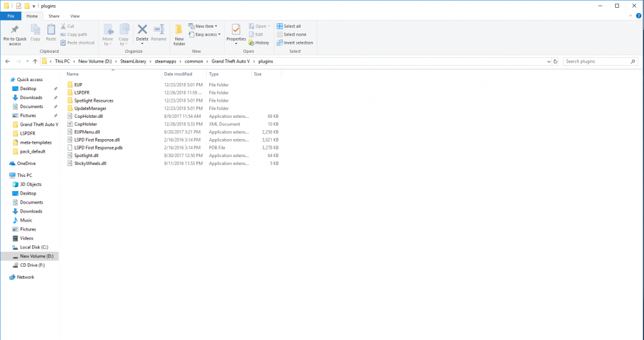
Task: Open Music folder in sidebar
Action: [x=26, y=220]
